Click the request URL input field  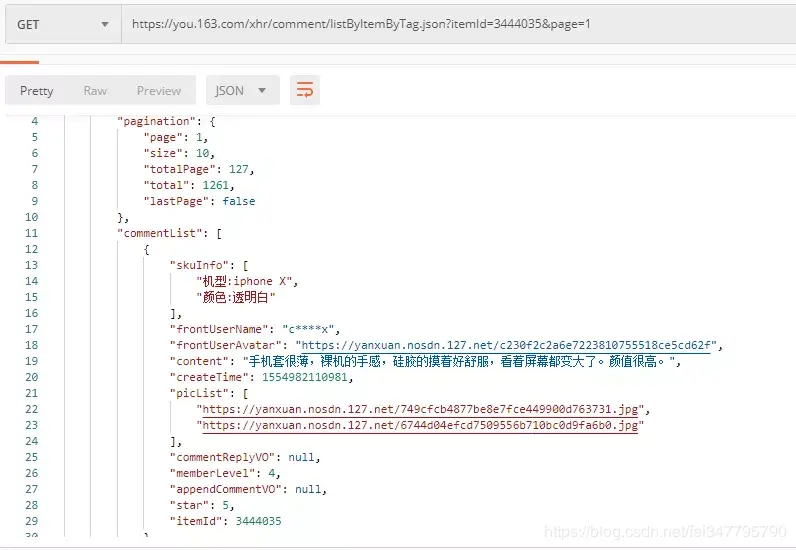click(459, 24)
